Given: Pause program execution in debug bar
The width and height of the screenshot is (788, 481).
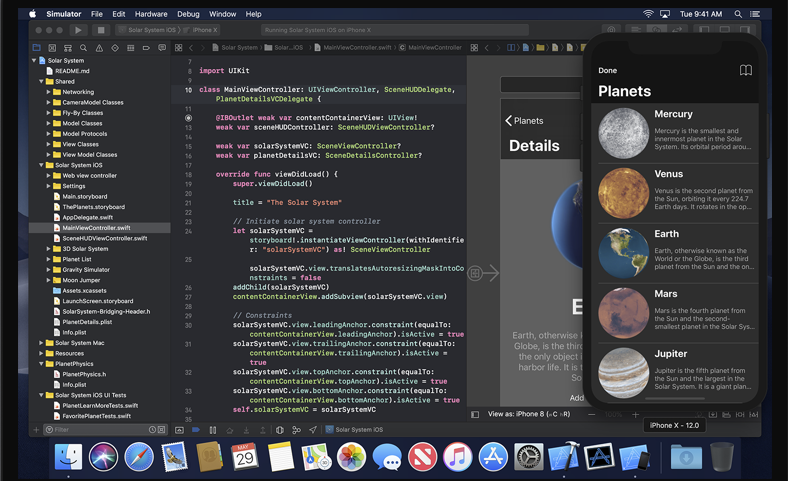Looking at the screenshot, I should (x=213, y=430).
